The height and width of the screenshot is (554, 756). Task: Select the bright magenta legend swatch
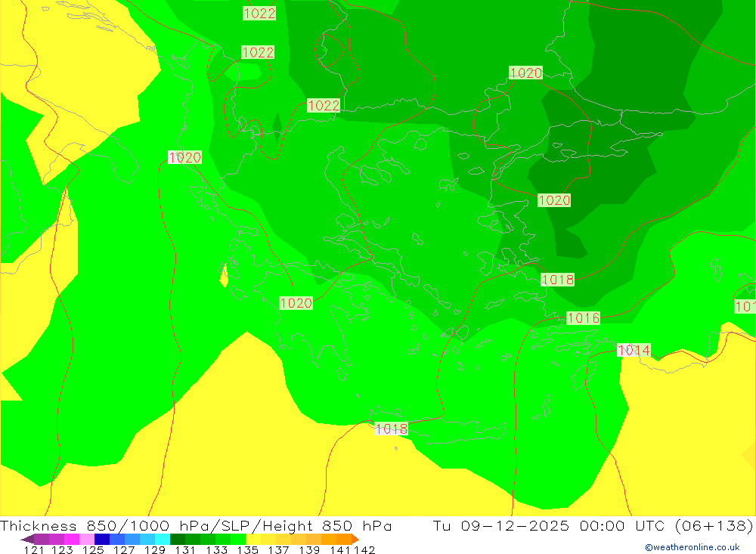[72, 539]
